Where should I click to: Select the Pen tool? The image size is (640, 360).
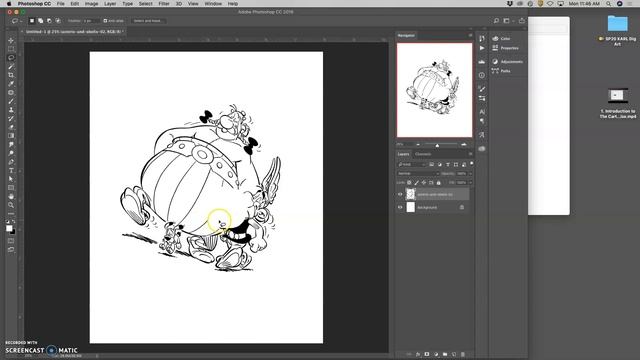click(x=11, y=162)
